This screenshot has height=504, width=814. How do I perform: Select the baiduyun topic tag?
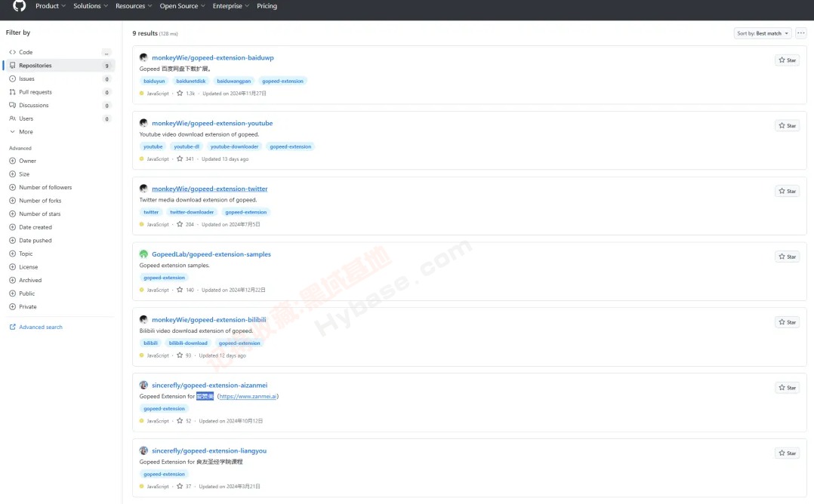pyautogui.click(x=154, y=81)
